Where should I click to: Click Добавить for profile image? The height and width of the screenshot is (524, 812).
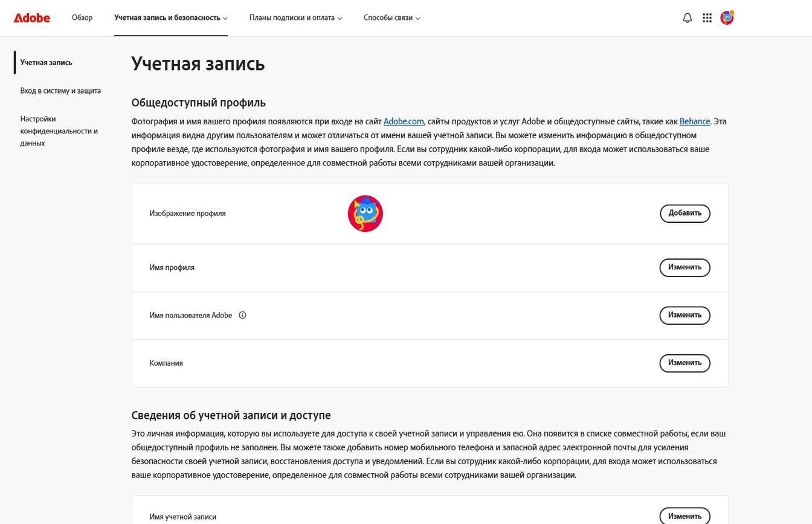click(685, 213)
